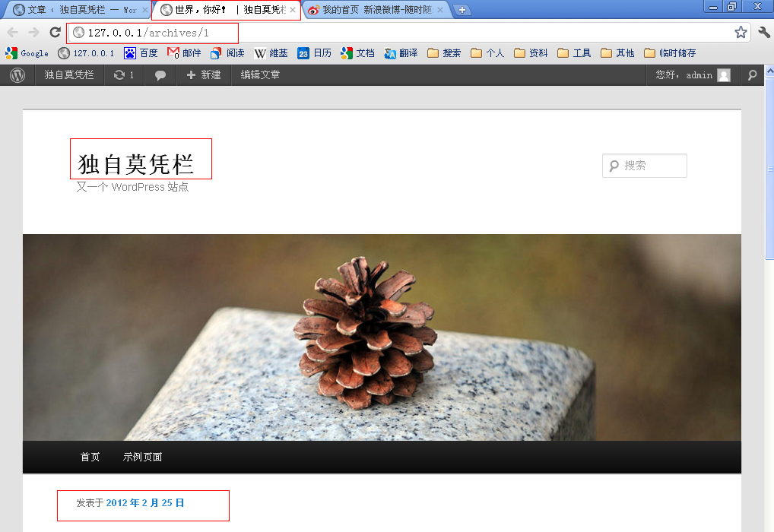Click the pine cone header image

pos(382,337)
